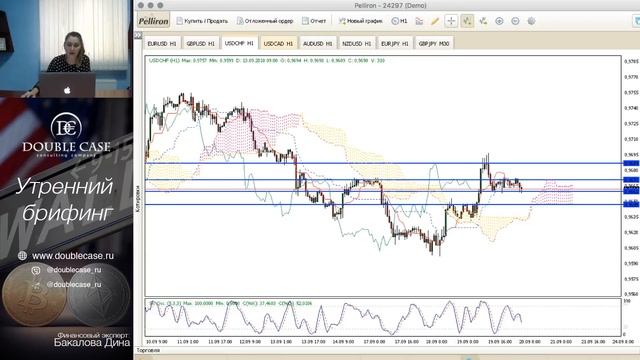The height and width of the screenshot is (360, 640).
Task: Toggle the crosshair cursor tool
Action: coord(451,21)
